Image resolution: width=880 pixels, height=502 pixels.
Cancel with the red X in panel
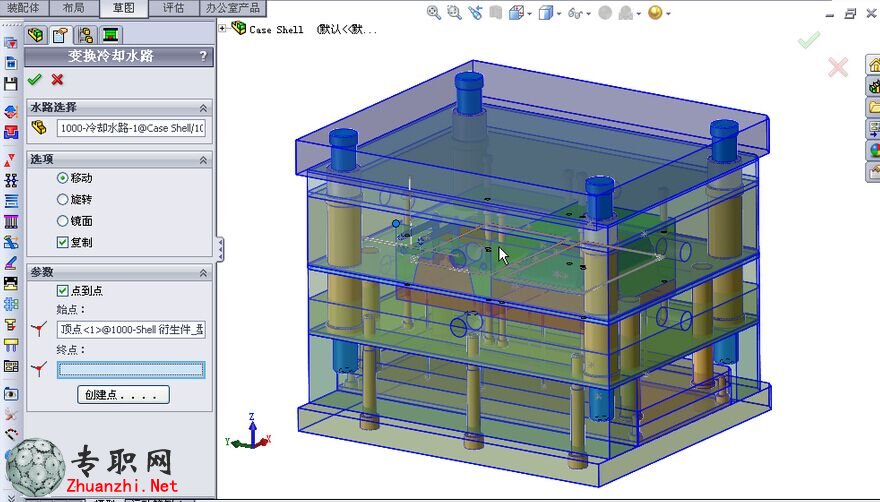[x=57, y=80]
